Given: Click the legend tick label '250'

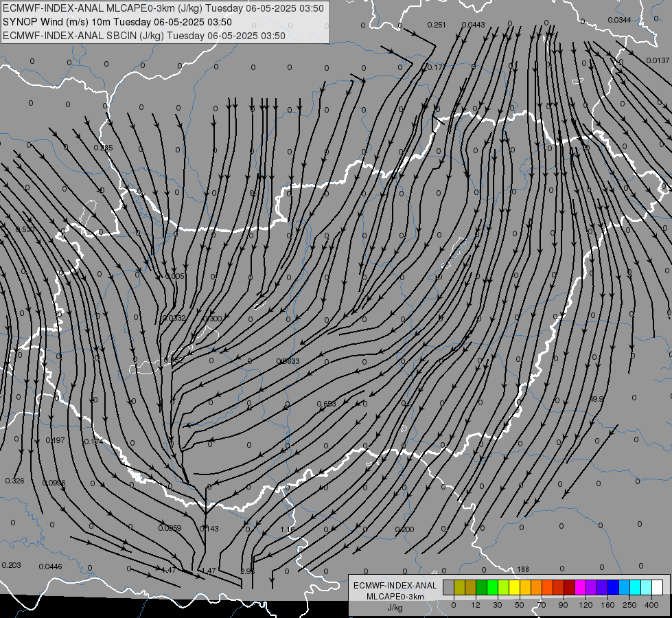Looking at the screenshot, I should (x=629, y=605).
